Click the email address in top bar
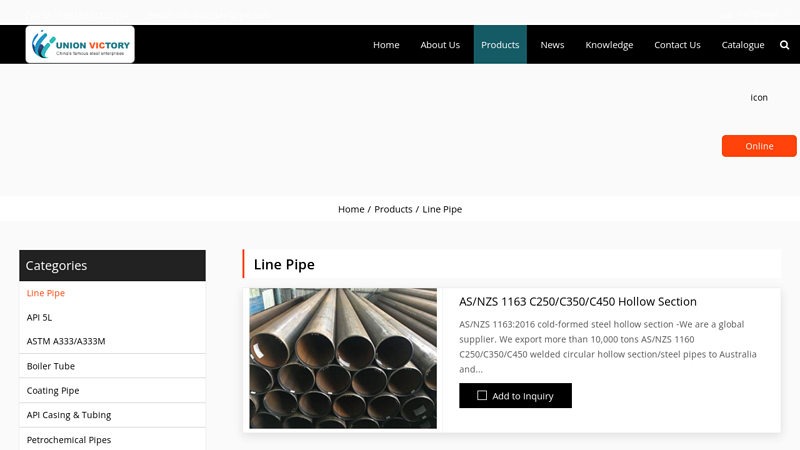800x450 pixels. tap(209, 15)
